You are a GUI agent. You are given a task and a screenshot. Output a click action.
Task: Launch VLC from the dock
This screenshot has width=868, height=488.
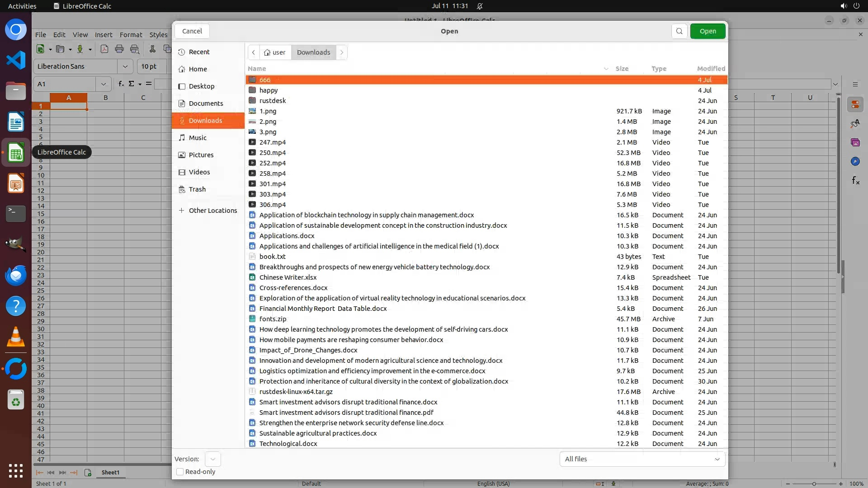(16, 337)
